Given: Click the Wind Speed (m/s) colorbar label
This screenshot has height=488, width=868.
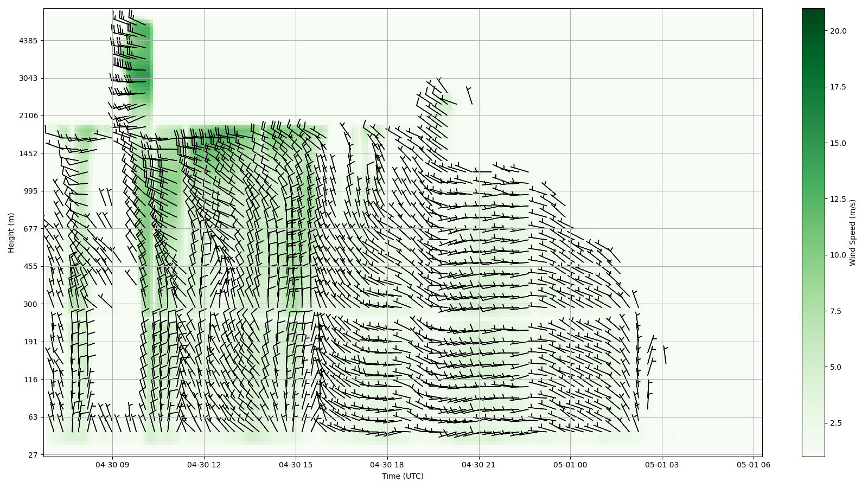Looking at the screenshot, I should [852, 233].
